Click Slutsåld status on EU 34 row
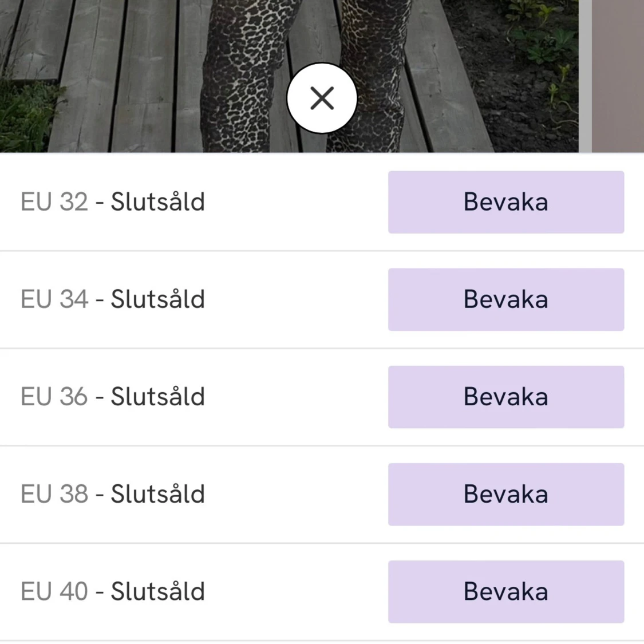The width and height of the screenshot is (644, 644). (x=157, y=299)
